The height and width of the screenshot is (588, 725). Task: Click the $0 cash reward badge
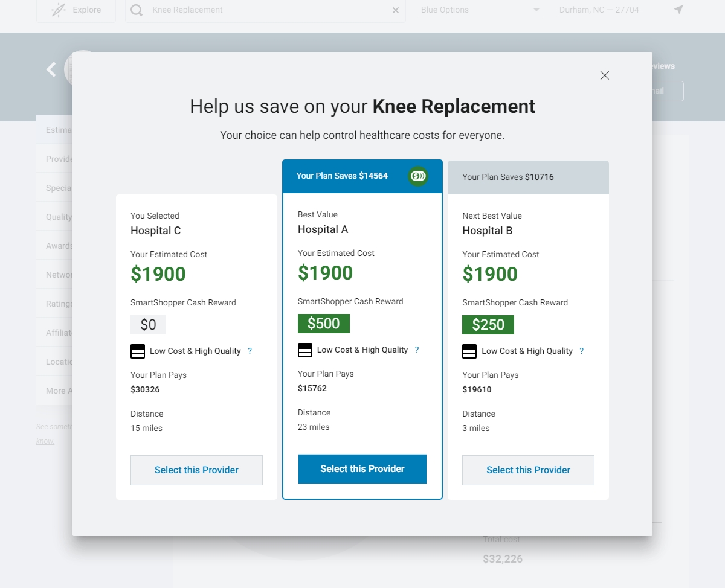[148, 325]
